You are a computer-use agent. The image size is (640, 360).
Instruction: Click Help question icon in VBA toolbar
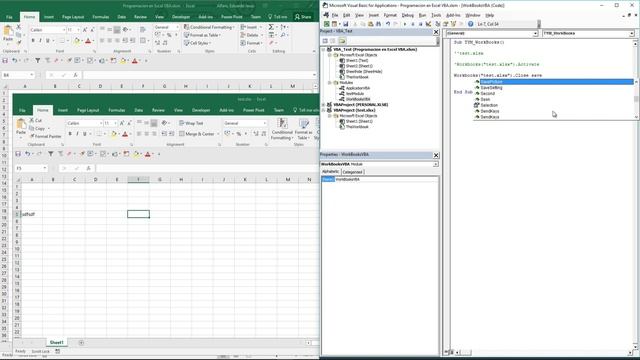[x=470, y=24]
